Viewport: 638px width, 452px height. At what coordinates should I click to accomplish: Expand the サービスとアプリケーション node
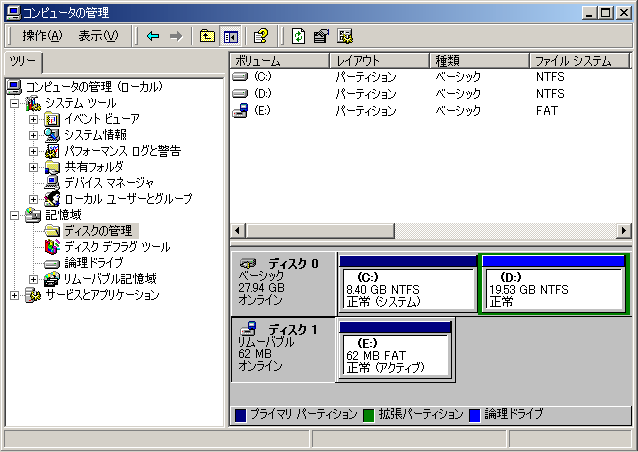point(15,295)
